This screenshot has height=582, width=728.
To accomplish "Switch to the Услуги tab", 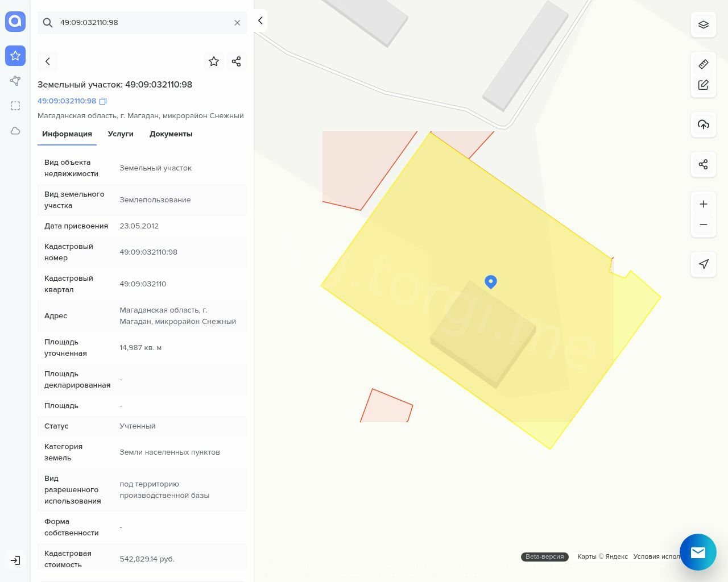I will (121, 134).
